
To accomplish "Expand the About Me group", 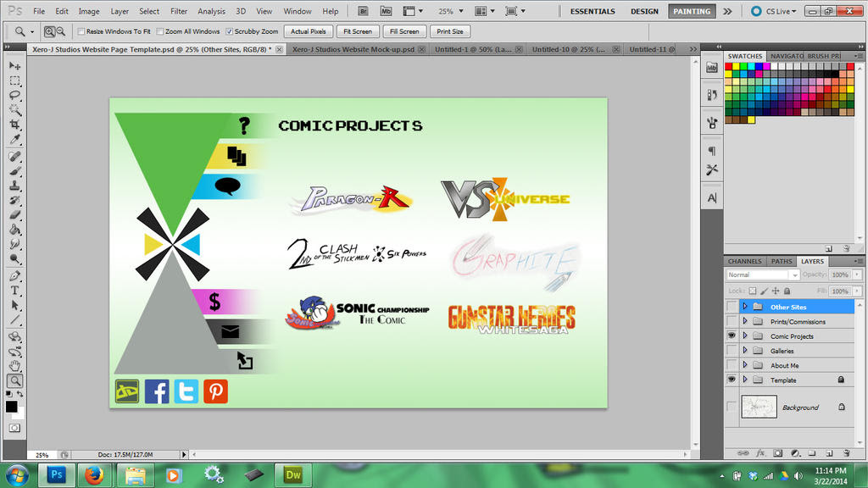I will pyautogui.click(x=745, y=365).
